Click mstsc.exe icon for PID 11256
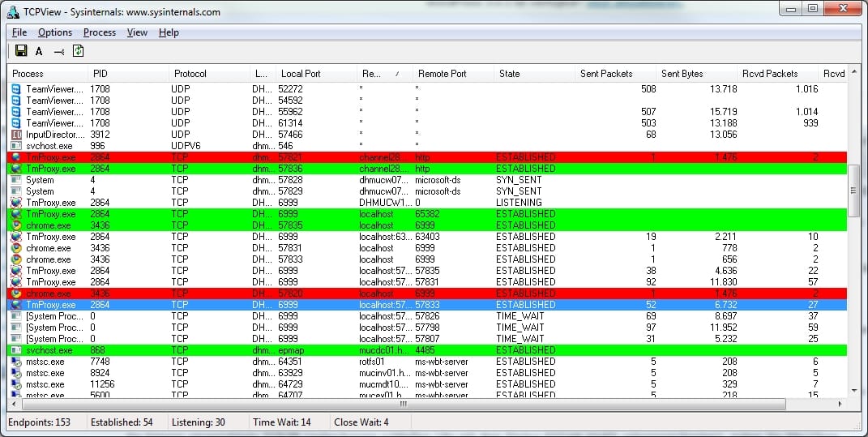868x437 pixels. pyautogui.click(x=16, y=384)
